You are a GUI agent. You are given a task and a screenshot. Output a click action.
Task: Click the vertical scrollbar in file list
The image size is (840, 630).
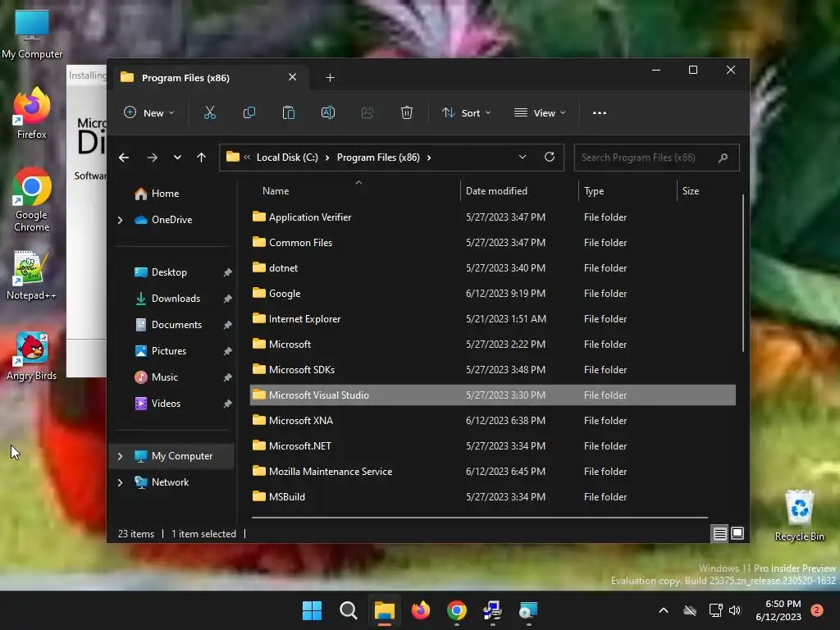point(743,273)
